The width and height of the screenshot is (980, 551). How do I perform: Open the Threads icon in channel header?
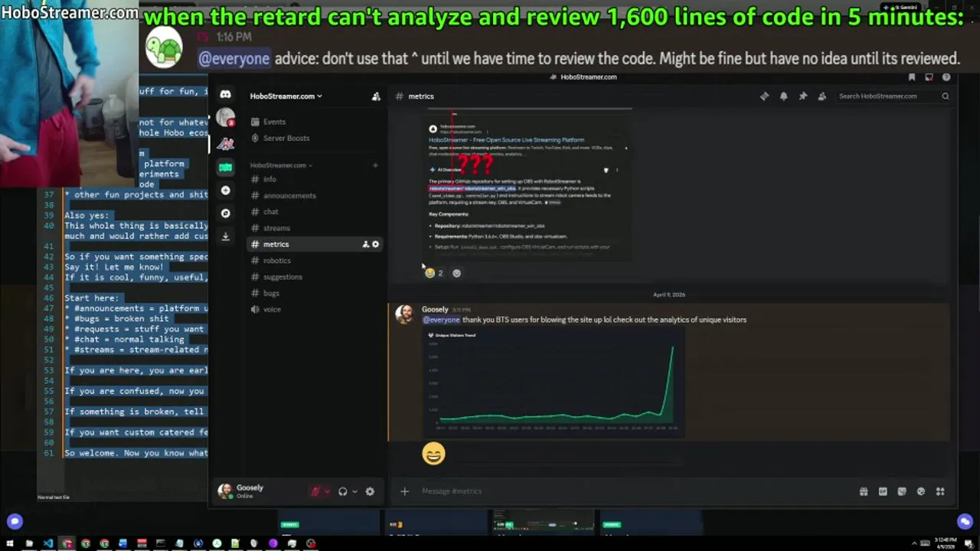pos(764,96)
